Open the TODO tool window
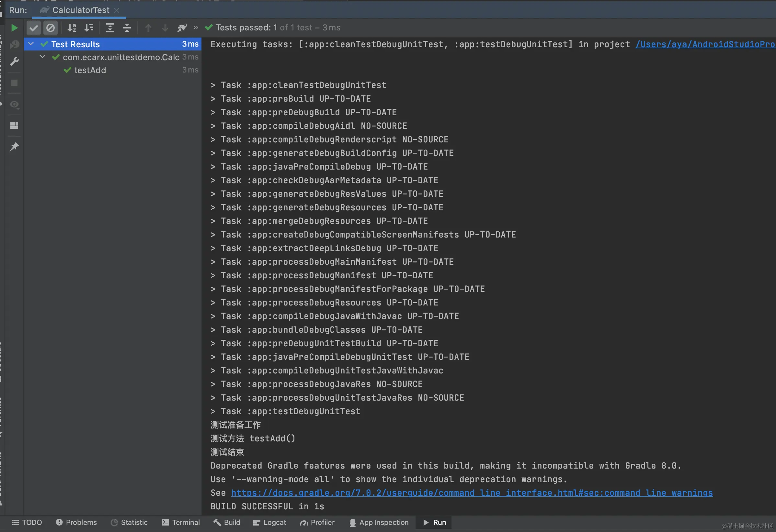Screen dimensions: 776x532 [27, 522]
